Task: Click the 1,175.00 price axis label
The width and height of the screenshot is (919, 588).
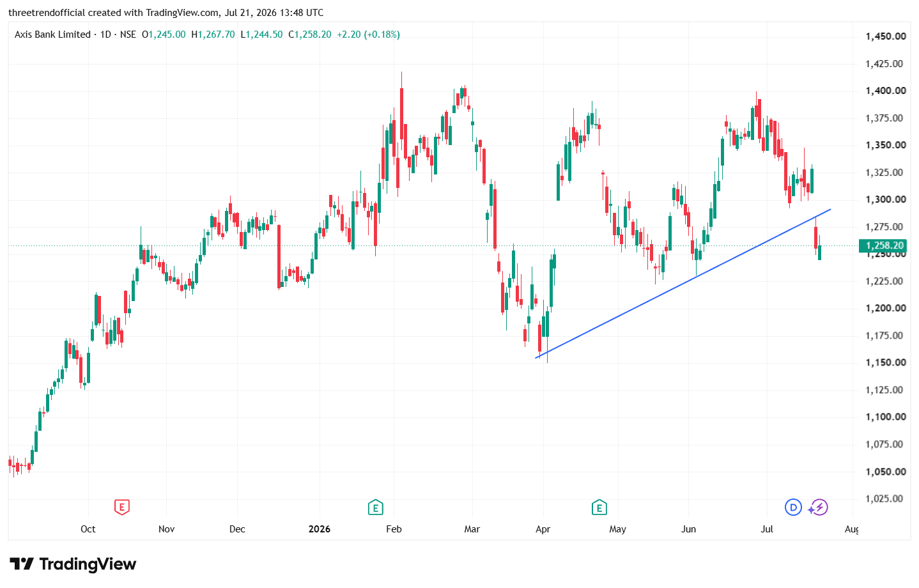Action: (884, 336)
